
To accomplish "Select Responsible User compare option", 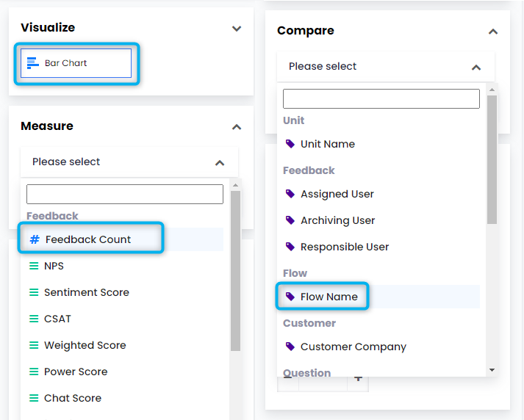I will (x=344, y=247).
